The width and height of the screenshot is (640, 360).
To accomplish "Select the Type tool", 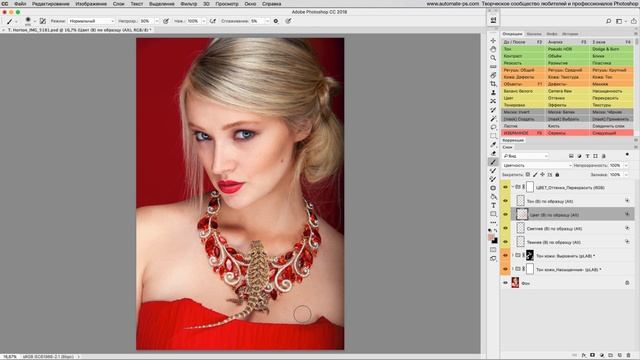I will coord(493,205).
